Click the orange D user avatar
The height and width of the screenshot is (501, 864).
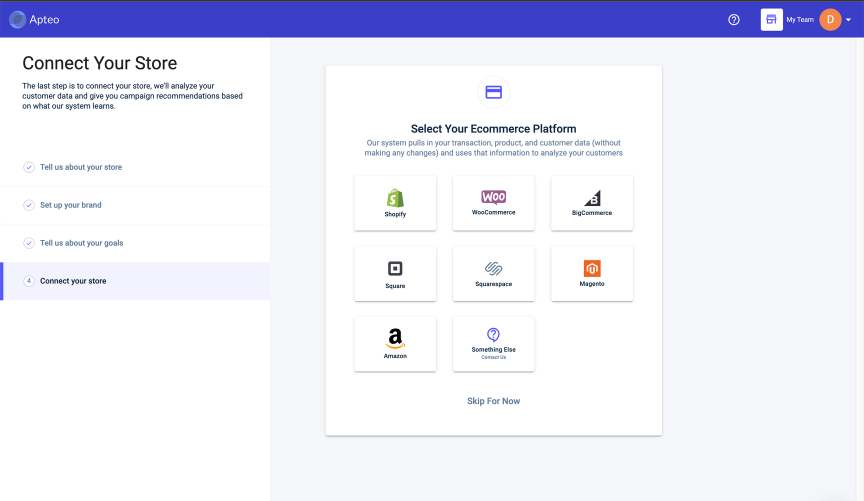830,20
